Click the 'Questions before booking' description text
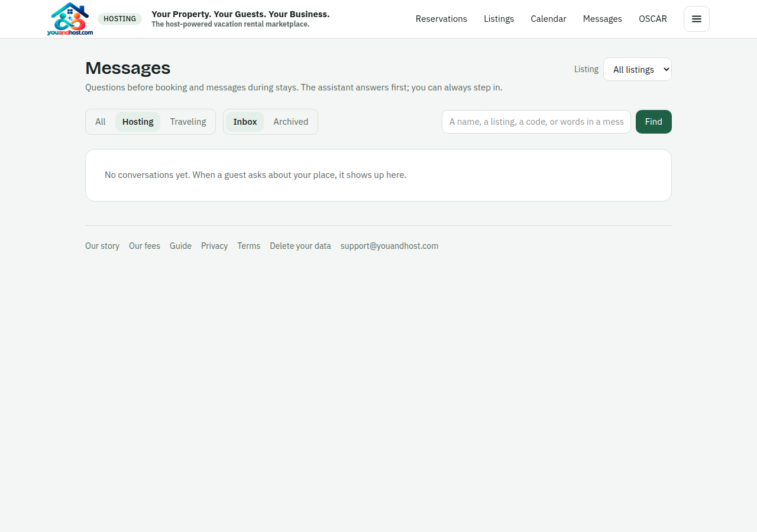The width and height of the screenshot is (757, 532). [294, 87]
